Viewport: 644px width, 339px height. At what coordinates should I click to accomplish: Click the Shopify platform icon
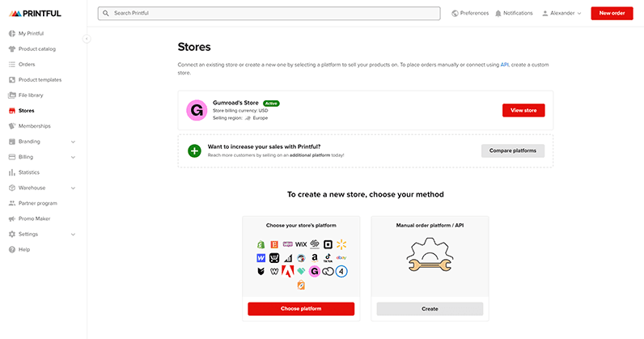coord(261,244)
